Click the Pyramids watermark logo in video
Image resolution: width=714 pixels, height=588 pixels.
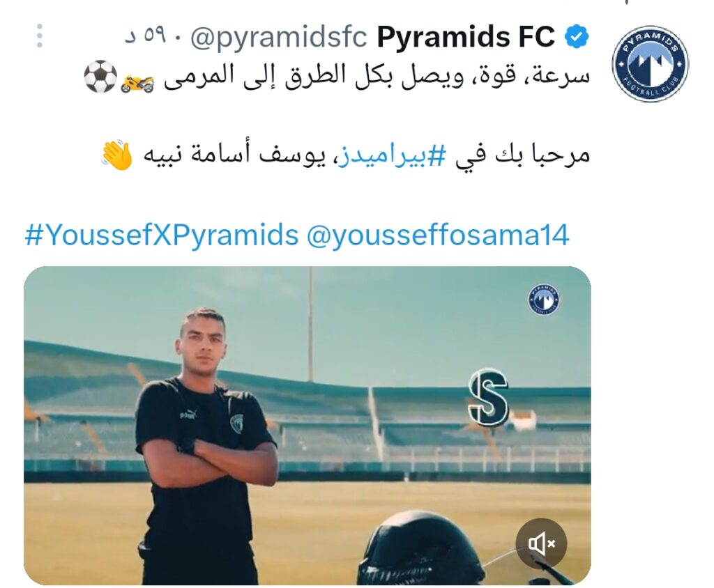point(543,299)
